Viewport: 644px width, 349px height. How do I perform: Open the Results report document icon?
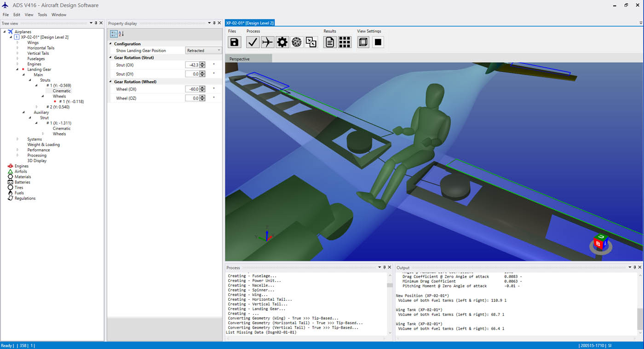[330, 41]
